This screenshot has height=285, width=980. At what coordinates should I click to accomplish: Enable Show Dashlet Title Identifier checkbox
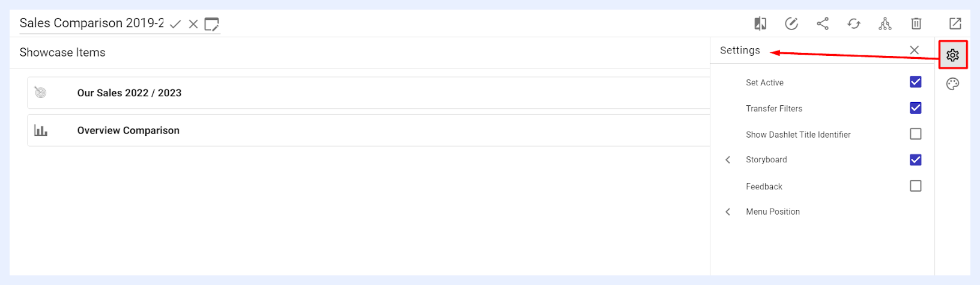915,133
